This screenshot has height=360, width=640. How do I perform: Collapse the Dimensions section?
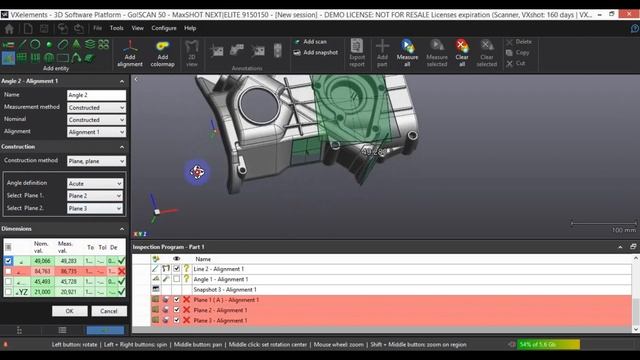click(122, 229)
